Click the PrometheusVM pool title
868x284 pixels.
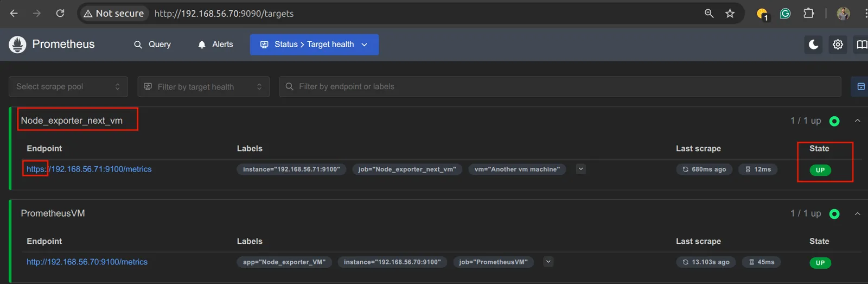pyautogui.click(x=53, y=213)
